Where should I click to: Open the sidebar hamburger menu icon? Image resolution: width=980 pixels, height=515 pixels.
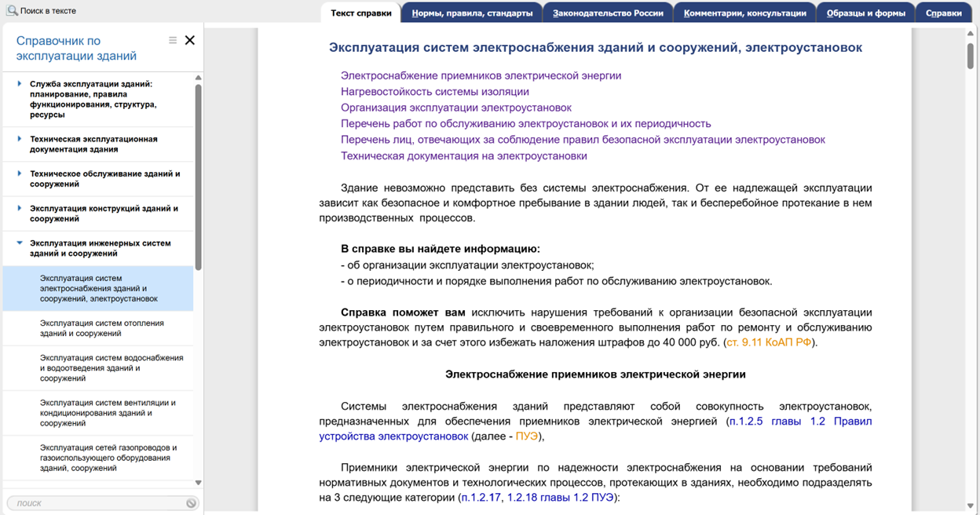coord(173,40)
